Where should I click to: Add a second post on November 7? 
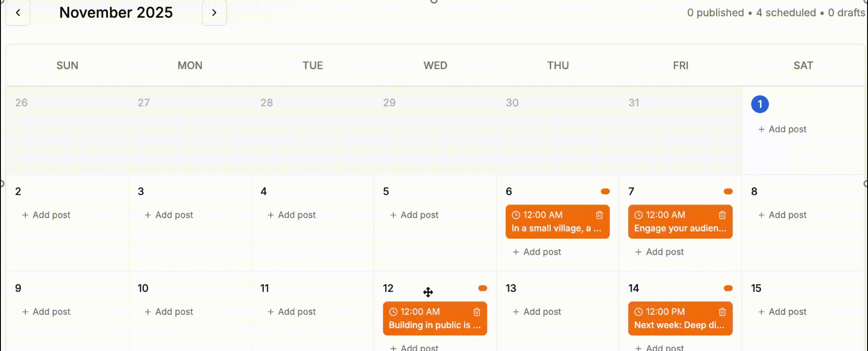tap(659, 251)
